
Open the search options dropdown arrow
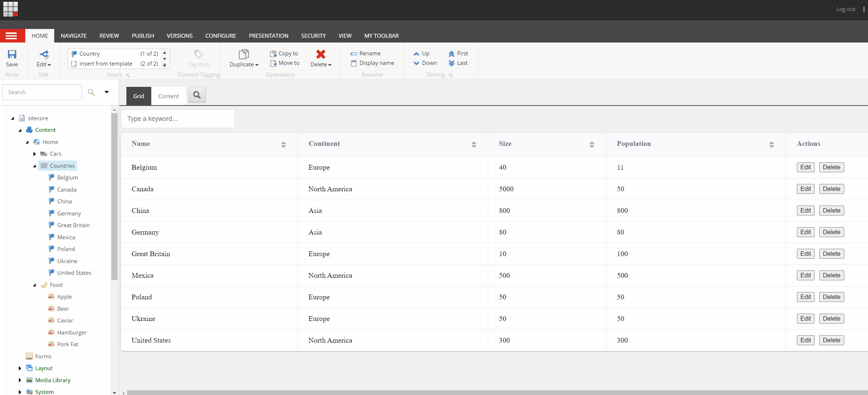click(107, 92)
